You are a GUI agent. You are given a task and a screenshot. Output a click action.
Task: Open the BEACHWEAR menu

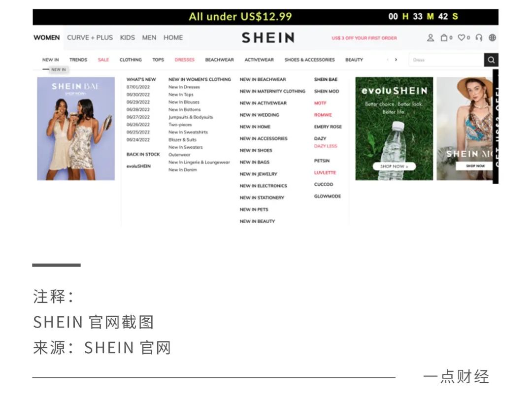[x=220, y=60]
